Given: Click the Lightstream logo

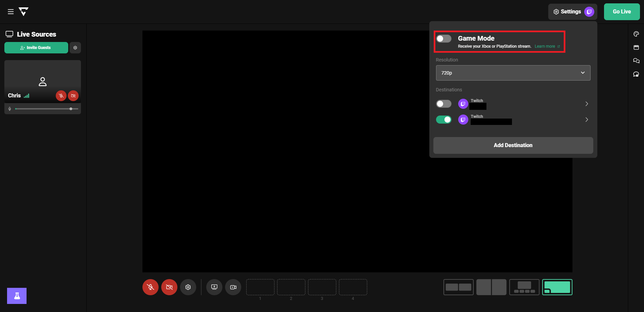Looking at the screenshot, I should point(24,12).
